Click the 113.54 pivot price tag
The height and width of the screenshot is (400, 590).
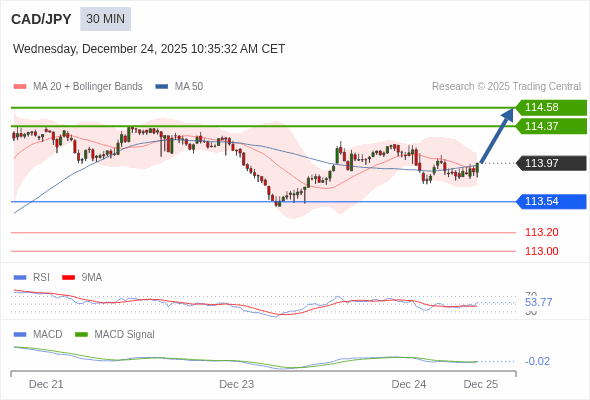tap(551, 201)
